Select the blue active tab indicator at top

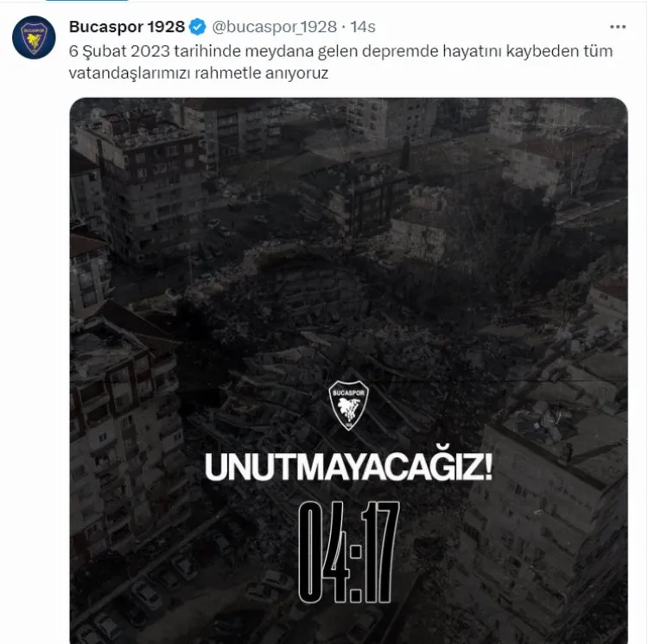click(86, 1)
